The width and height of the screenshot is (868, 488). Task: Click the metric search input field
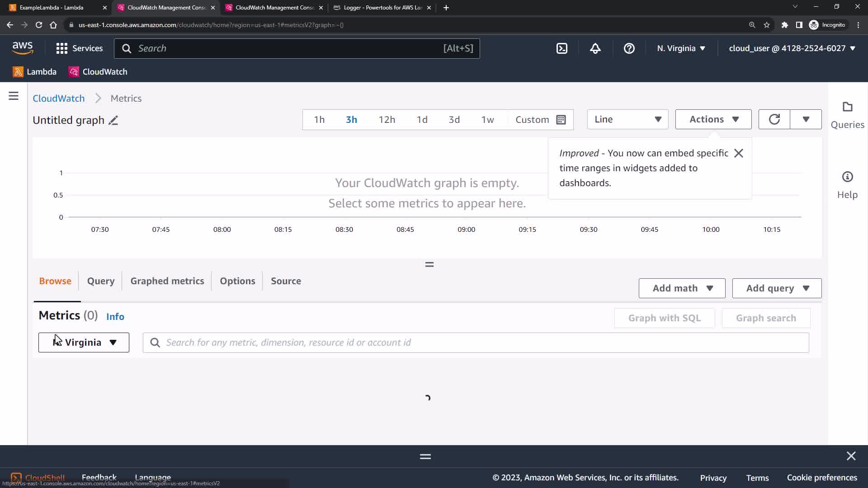[x=484, y=343]
